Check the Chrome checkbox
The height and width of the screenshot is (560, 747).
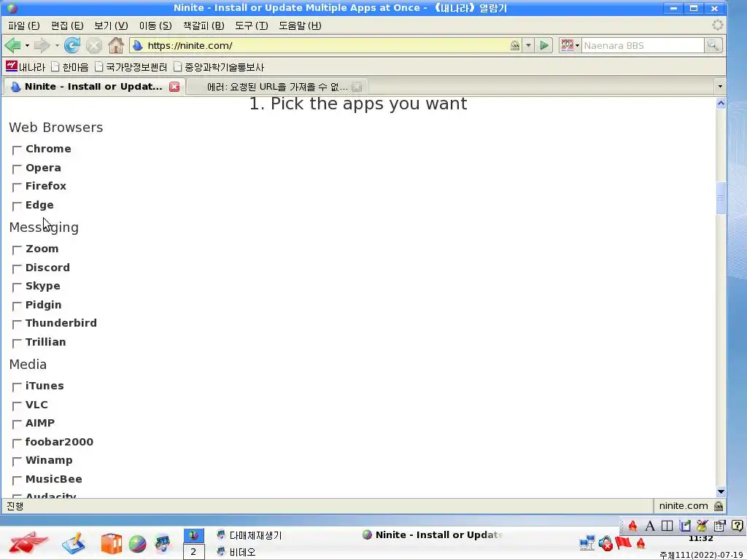(17, 150)
